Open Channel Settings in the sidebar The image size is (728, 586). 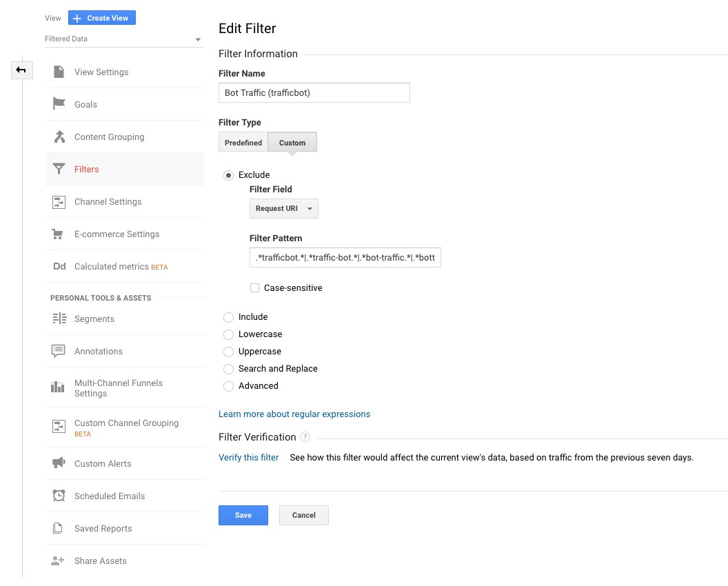(125, 201)
